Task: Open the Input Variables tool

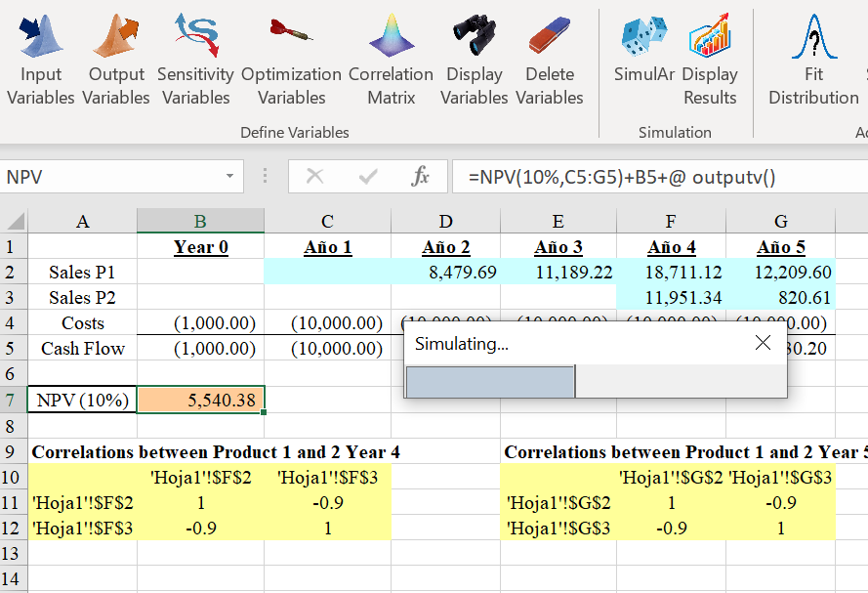Action: click(40, 60)
